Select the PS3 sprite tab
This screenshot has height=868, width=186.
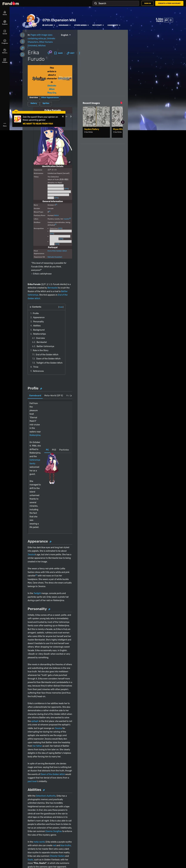coord(54,450)
